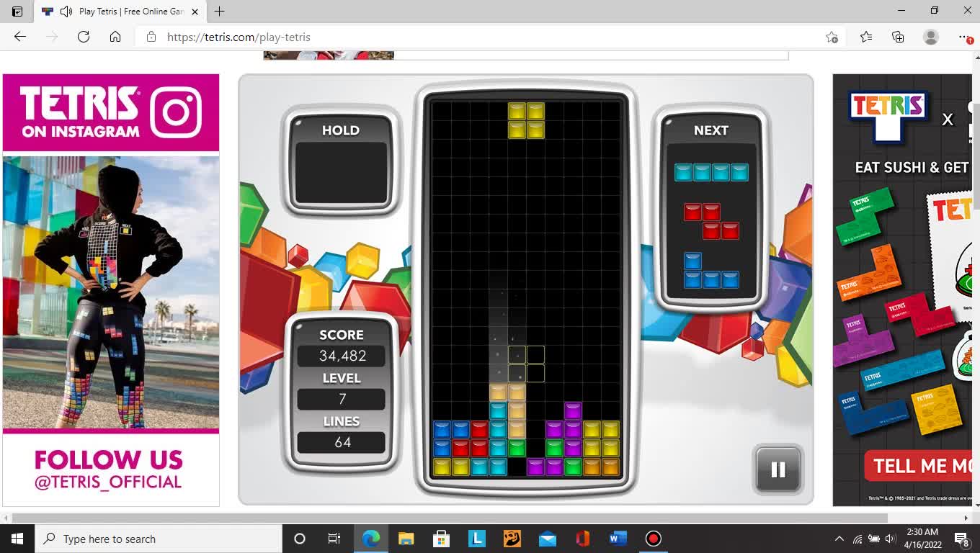Open Microsoft Office from taskbar

(x=583, y=539)
